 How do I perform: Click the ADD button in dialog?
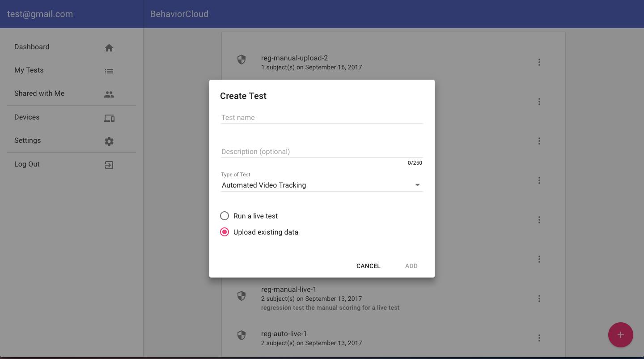coord(411,266)
